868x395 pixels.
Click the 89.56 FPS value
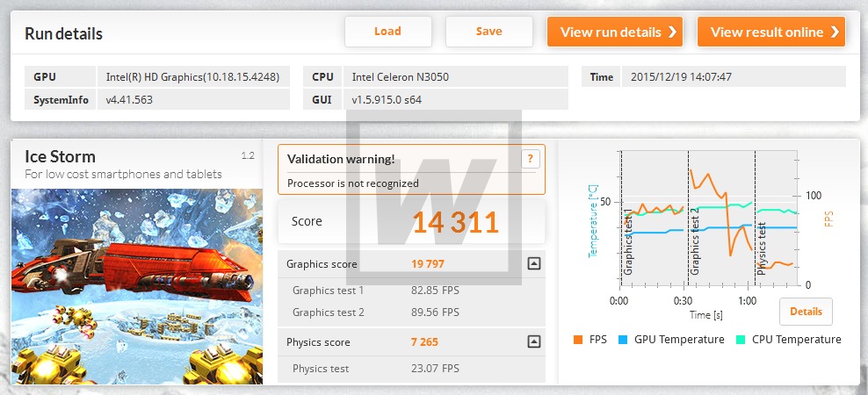point(435,312)
